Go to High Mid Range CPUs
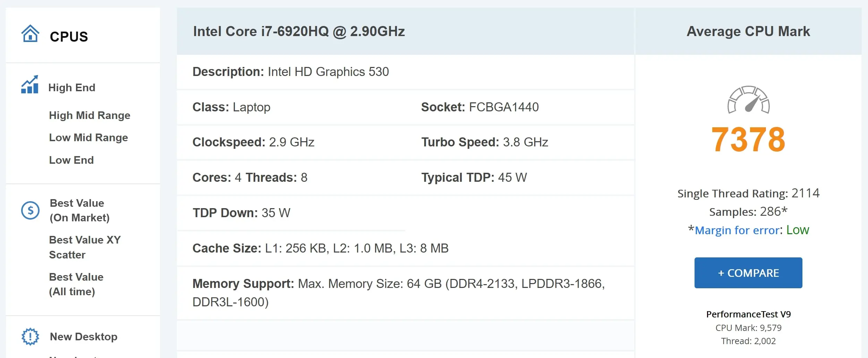 [90, 115]
